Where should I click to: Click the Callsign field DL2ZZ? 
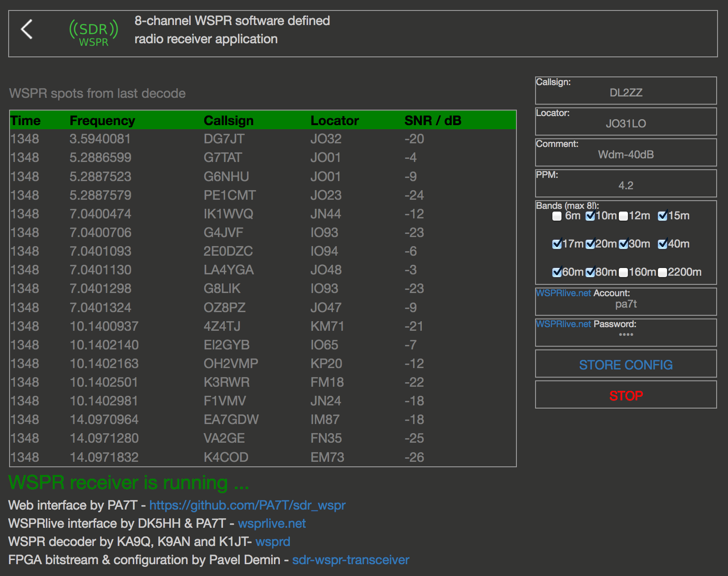(626, 93)
